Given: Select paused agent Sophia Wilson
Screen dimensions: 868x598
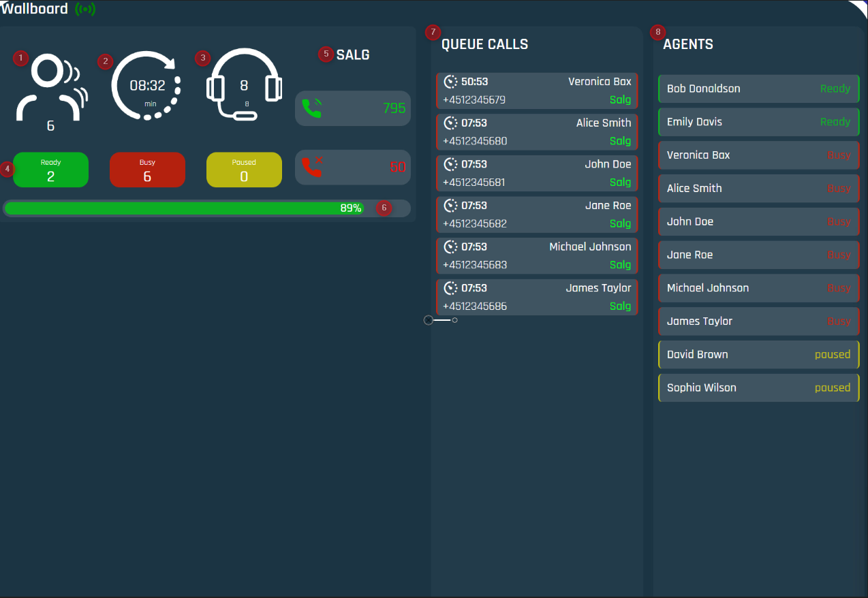Looking at the screenshot, I should coord(758,388).
